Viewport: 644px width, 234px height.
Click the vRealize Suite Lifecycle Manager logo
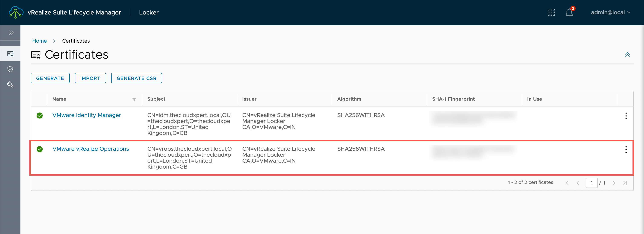[x=16, y=12]
